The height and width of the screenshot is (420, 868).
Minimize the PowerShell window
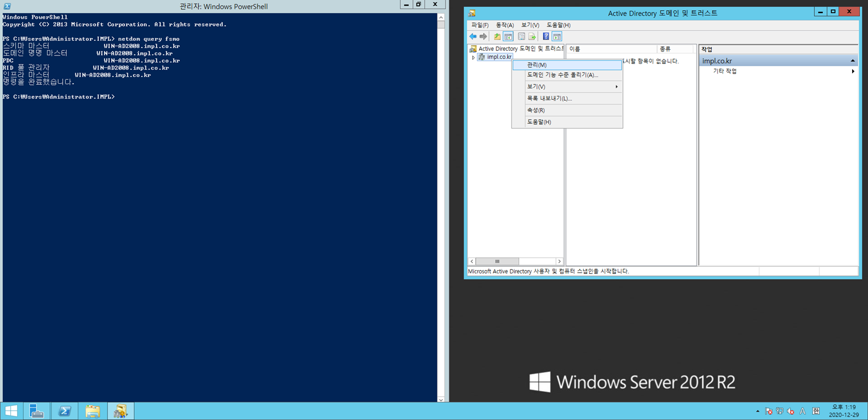[406, 5]
